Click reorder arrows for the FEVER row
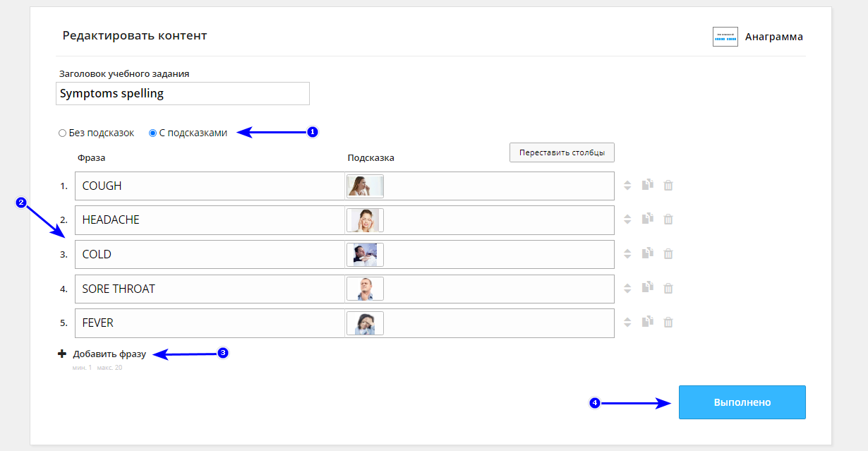 627,323
